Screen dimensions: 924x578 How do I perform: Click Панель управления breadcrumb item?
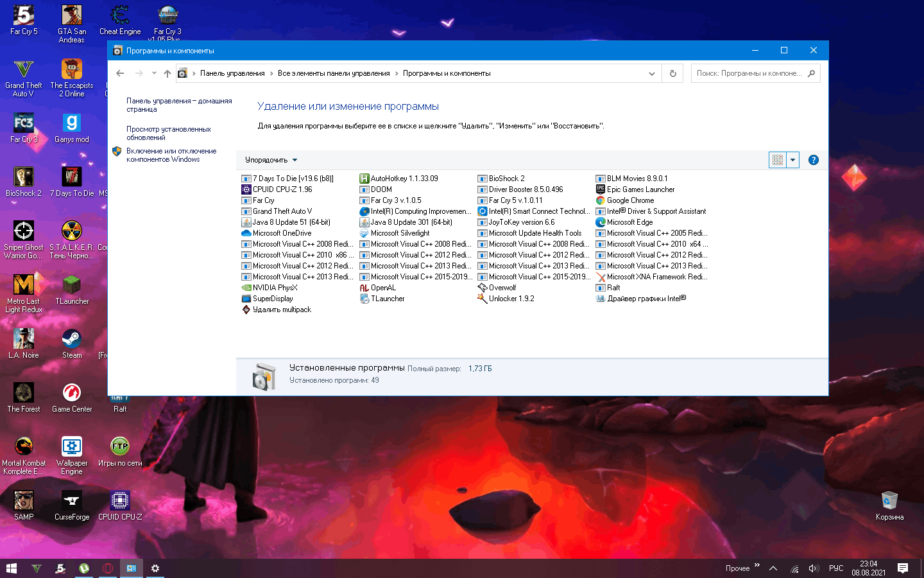pyautogui.click(x=232, y=73)
